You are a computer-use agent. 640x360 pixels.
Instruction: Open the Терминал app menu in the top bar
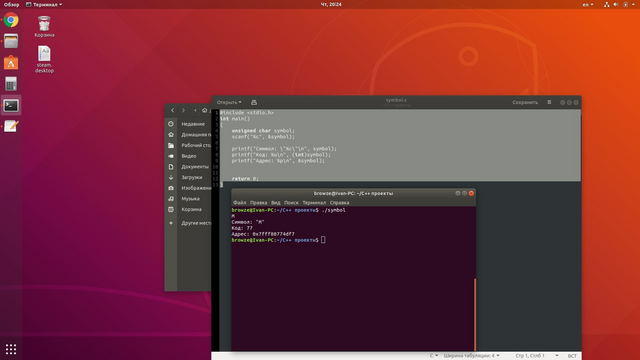(x=44, y=4)
